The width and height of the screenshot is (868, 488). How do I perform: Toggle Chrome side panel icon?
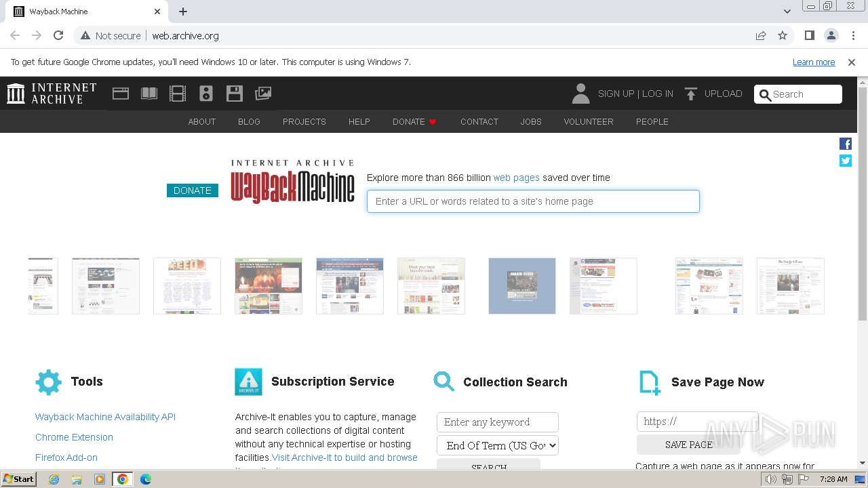tap(810, 36)
